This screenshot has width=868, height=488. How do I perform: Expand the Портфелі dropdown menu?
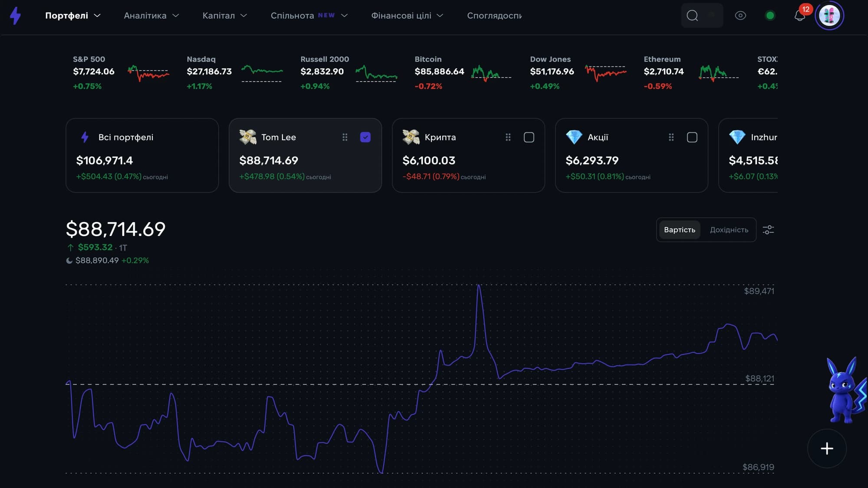pos(73,16)
